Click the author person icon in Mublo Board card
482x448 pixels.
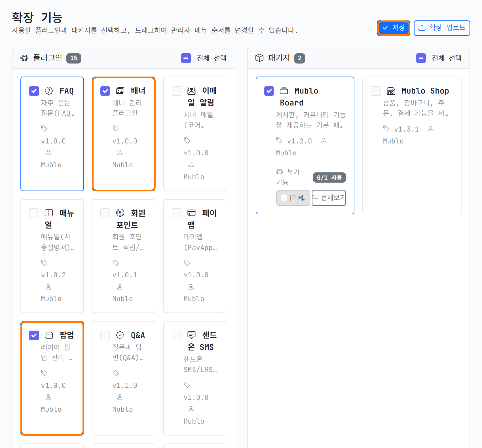point(324,140)
